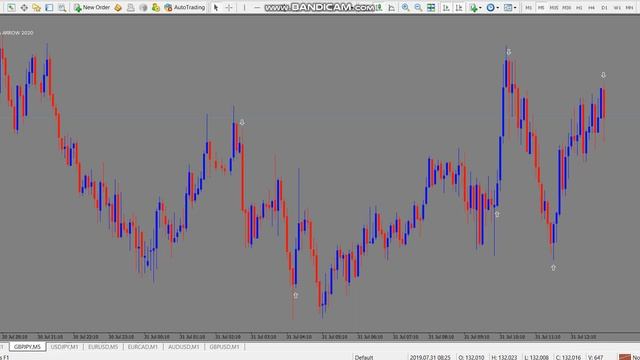Open the Terminal window icon
This screenshot has width=640, height=360.
tap(131, 7)
